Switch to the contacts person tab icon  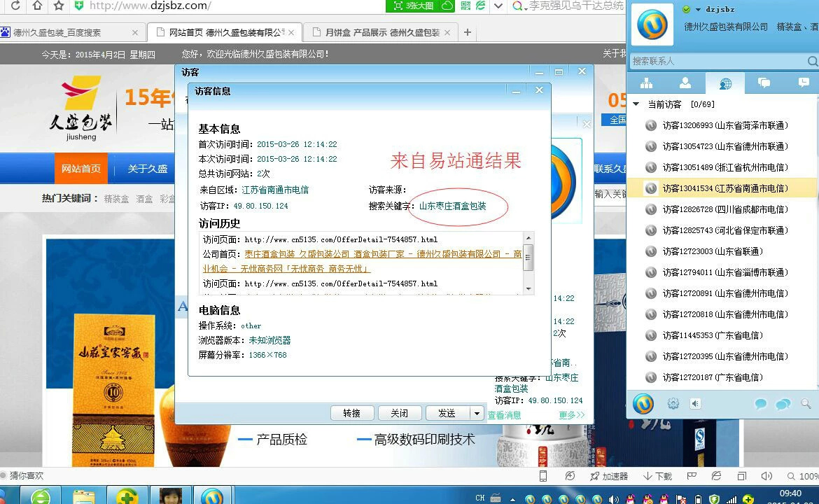click(x=685, y=83)
